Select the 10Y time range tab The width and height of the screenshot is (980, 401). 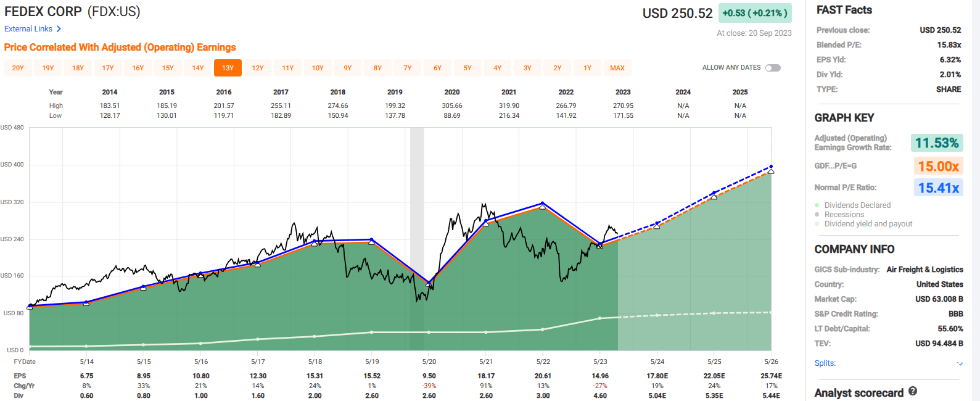pos(318,68)
